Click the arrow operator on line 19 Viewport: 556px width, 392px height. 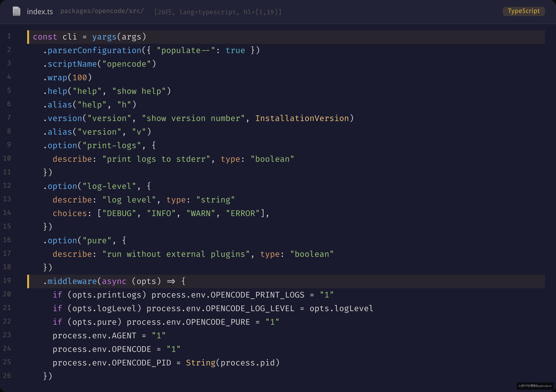coord(171,281)
